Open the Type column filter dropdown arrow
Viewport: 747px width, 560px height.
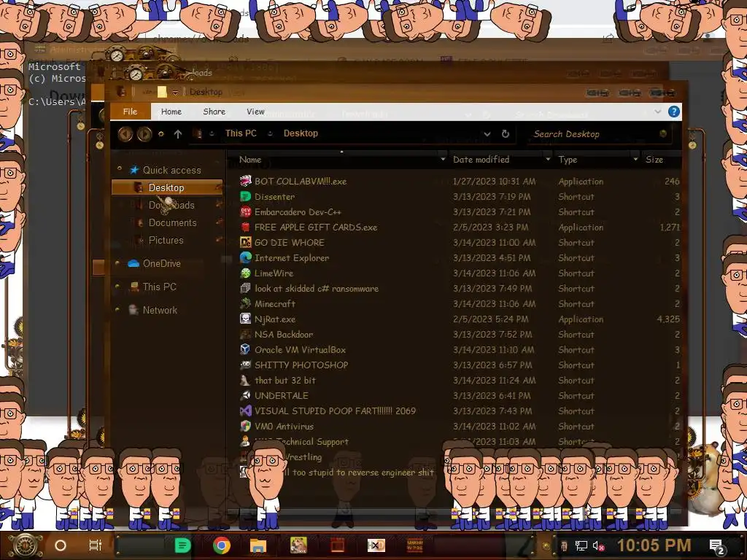click(635, 159)
